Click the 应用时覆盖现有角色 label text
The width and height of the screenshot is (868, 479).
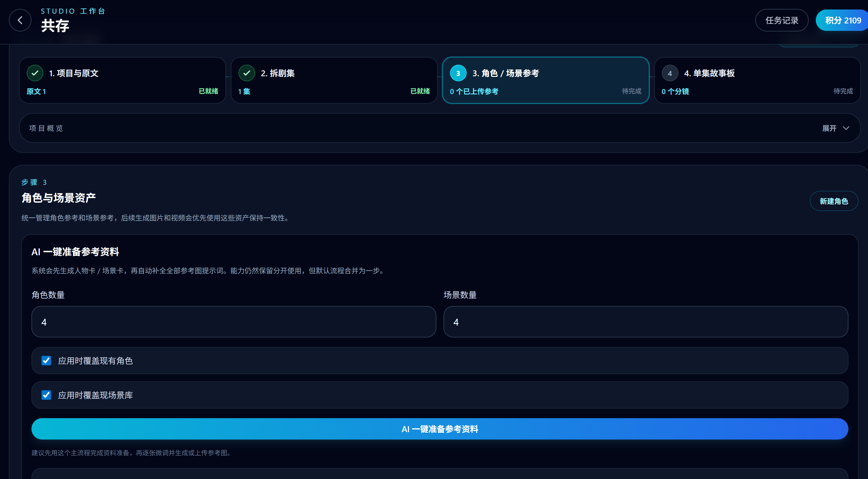(95, 361)
